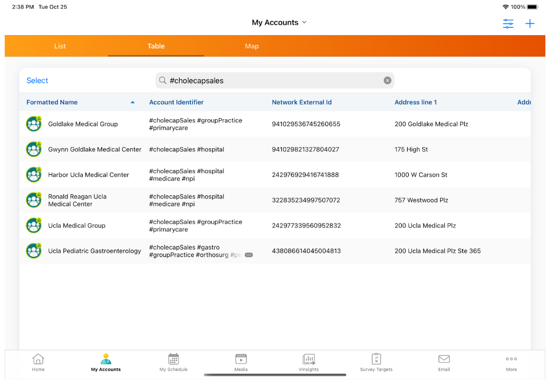Open the Email icon
This screenshot has width=548, height=392.
pyautogui.click(x=444, y=359)
